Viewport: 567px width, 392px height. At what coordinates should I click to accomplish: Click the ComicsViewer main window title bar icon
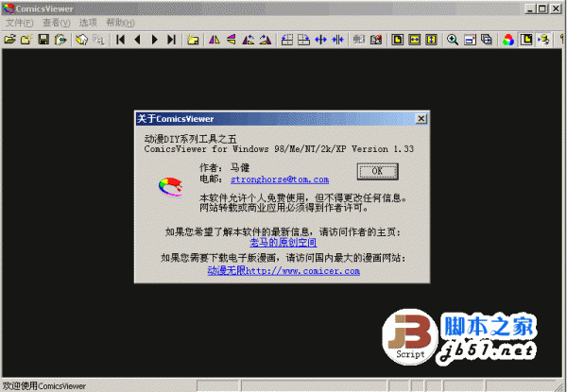click(x=9, y=9)
